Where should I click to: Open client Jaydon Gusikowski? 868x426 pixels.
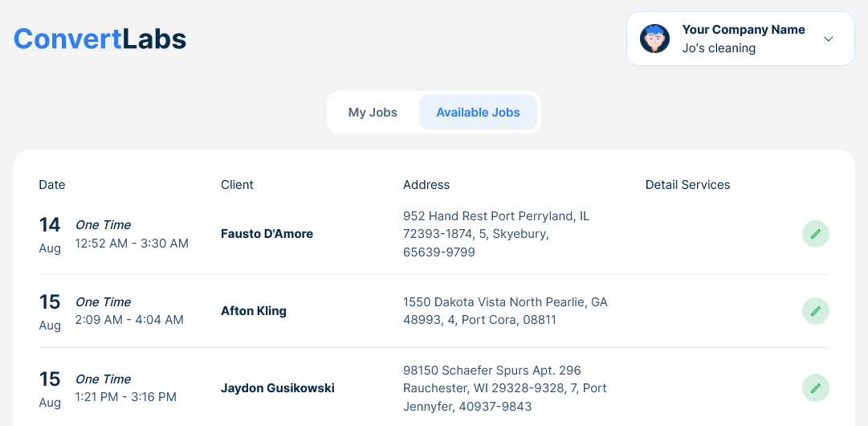pos(277,387)
